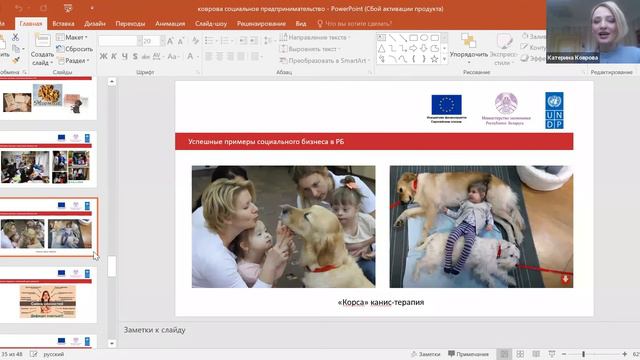Toggle center text alignment
This screenshot has width=640, height=360.
tap(220, 56)
